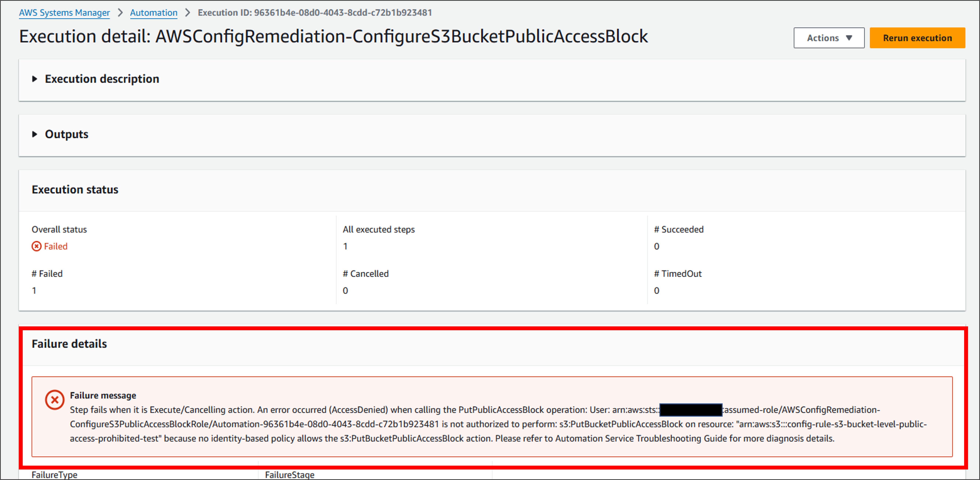This screenshot has height=480, width=980.
Task: Click the red Failed status text
Action: click(56, 246)
